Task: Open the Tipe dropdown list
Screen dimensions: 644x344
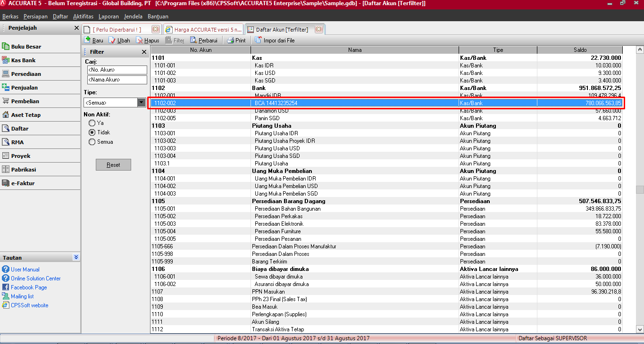Action: 141,102
